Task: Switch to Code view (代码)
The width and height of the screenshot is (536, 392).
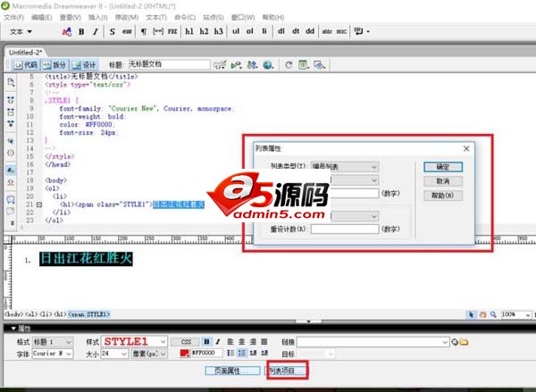Action: [26, 65]
